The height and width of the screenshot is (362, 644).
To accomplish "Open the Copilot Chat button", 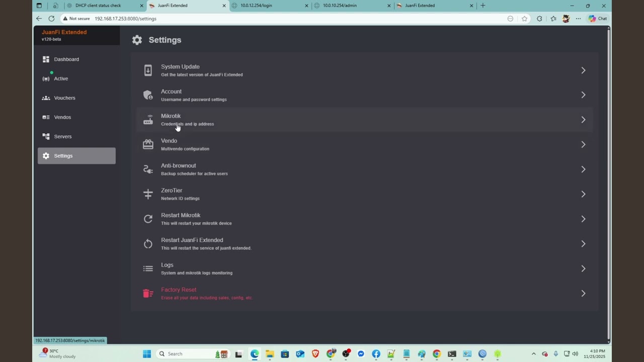I will (597, 19).
